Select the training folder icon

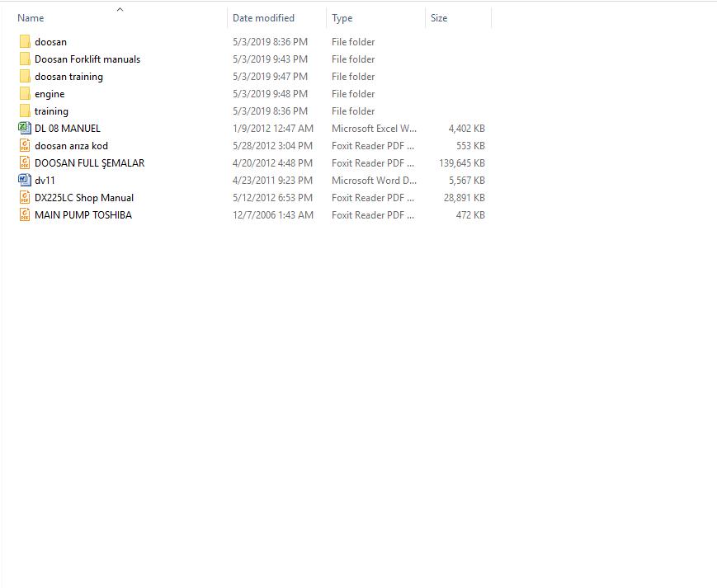click(25, 111)
